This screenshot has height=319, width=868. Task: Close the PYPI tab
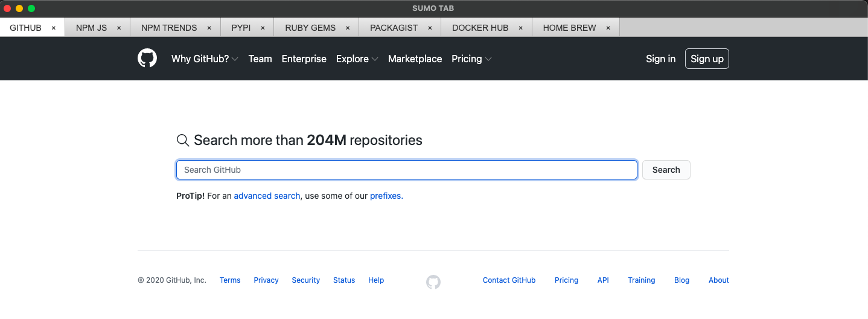pos(263,28)
